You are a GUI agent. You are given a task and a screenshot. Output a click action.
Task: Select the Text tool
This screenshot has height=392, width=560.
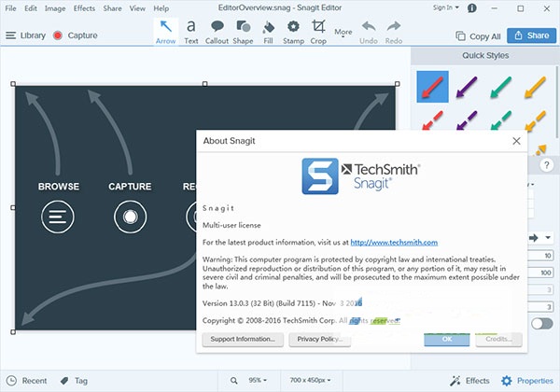tap(191, 32)
